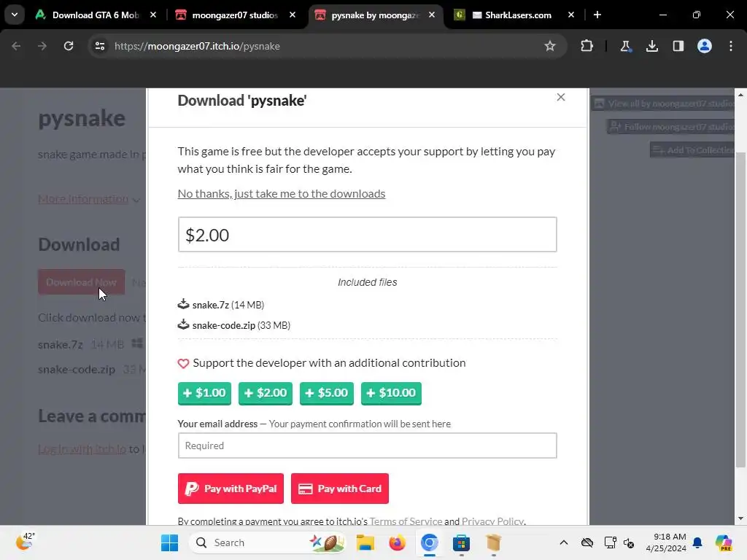Open the weather widget showing 42°
Screen dimensions: 747x560
tap(26, 542)
